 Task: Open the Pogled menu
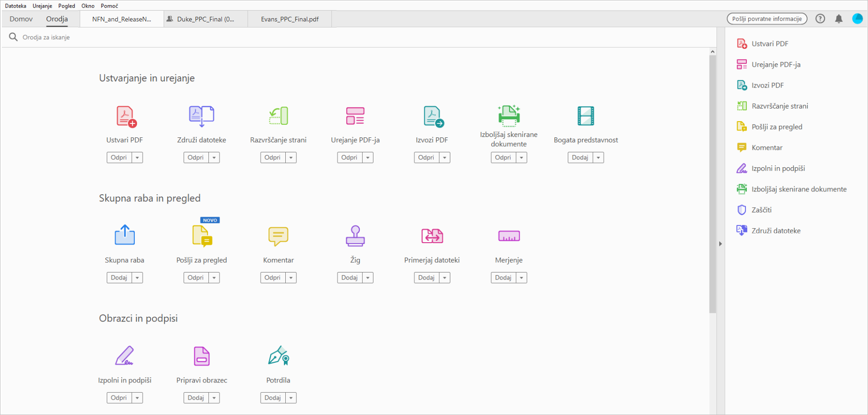coord(67,6)
